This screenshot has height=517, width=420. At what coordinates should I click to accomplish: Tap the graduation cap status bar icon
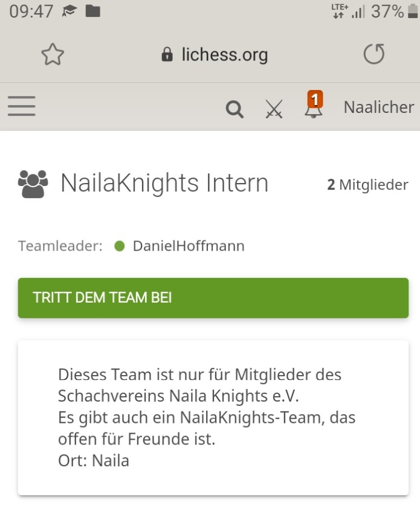pyautogui.click(x=69, y=11)
